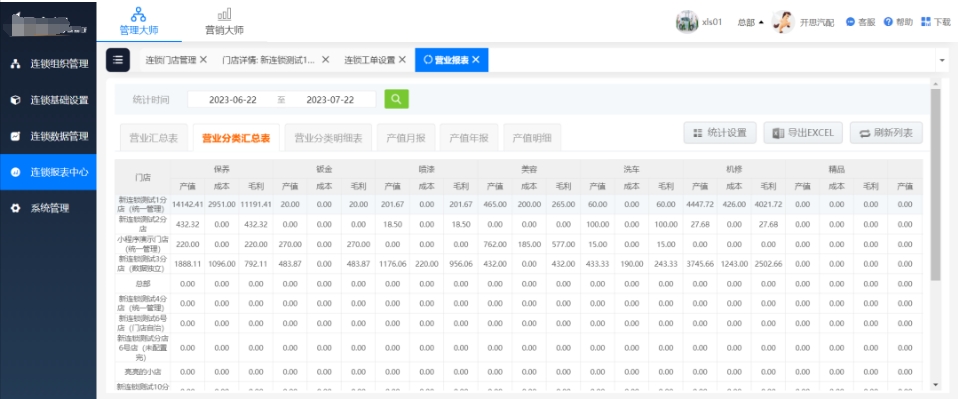Close the 连锁门店管理 tab
Viewport: 958px width, 399px height.
coord(203,59)
